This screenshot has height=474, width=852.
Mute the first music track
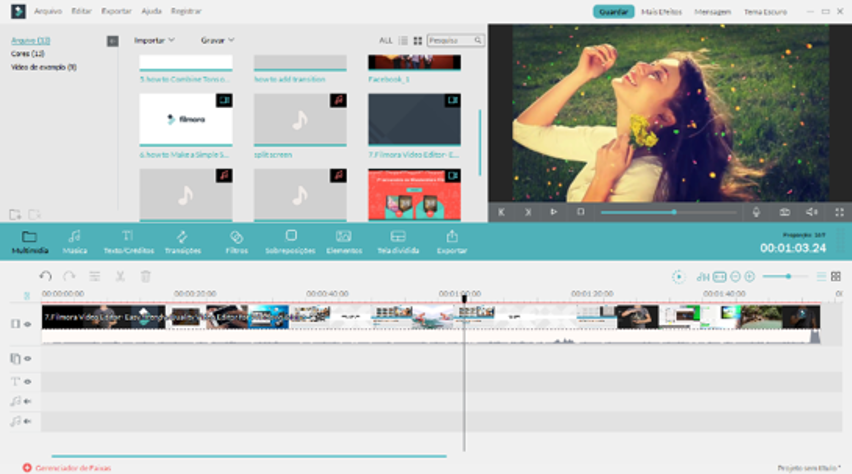(x=27, y=401)
